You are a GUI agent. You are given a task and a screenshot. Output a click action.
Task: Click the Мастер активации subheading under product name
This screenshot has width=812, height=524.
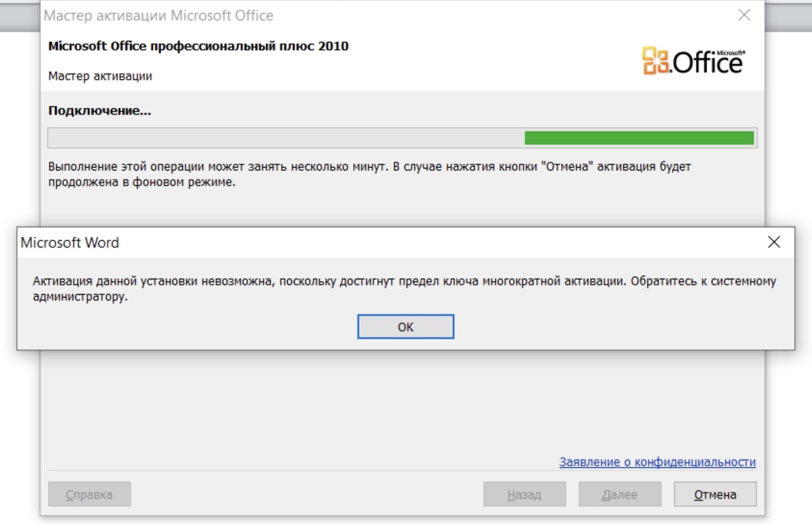[100, 76]
